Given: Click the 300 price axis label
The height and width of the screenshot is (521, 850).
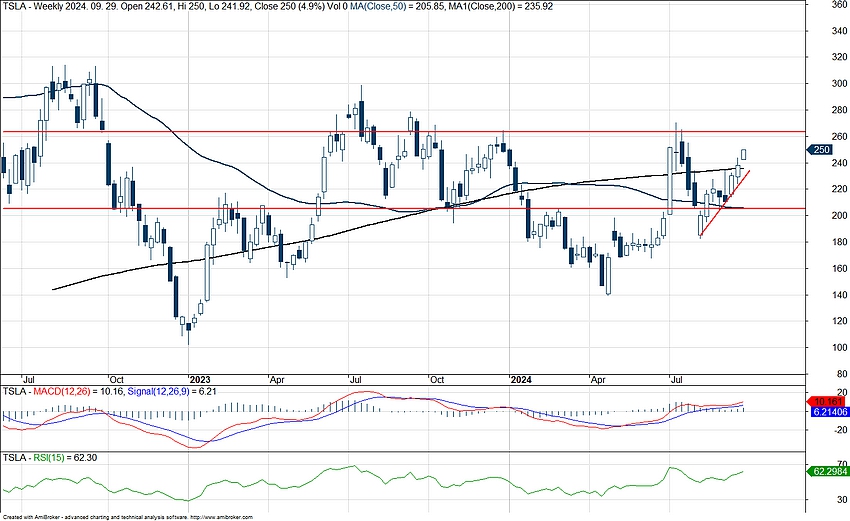Looking at the screenshot, I should (x=839, y=83).
